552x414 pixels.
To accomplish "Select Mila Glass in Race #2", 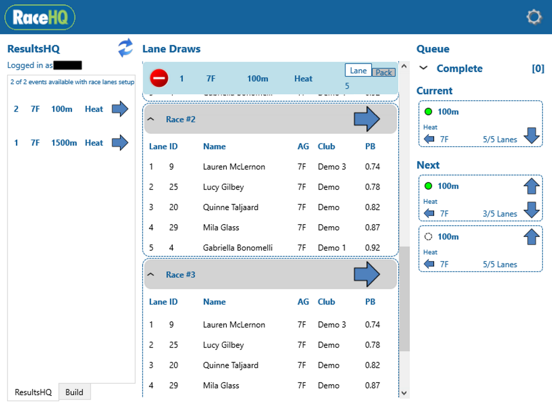I will click(221, 227).
